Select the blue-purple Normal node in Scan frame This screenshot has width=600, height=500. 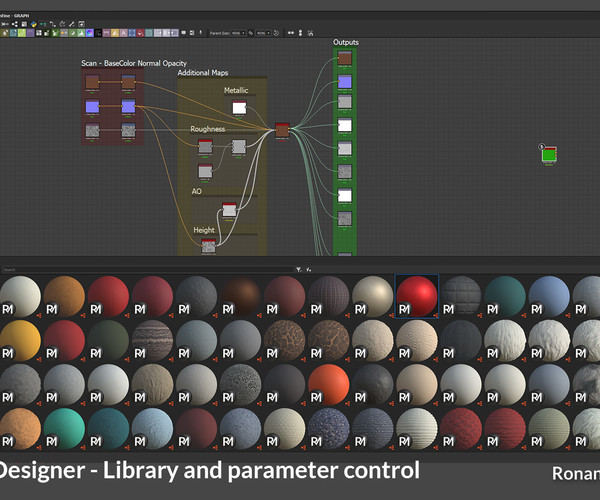91,106
